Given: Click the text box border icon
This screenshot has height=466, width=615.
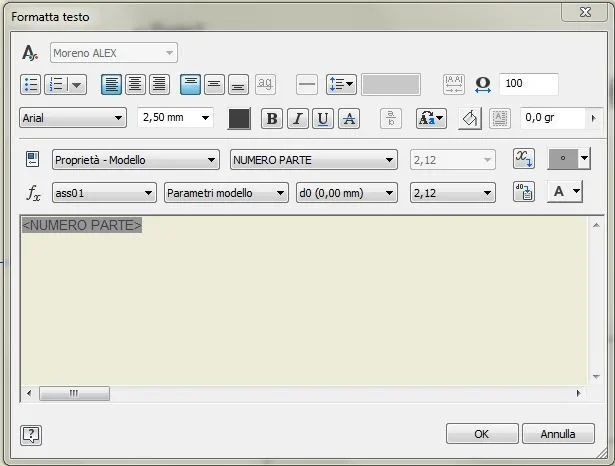Looking at the screenshot, I should pos(500,118).
